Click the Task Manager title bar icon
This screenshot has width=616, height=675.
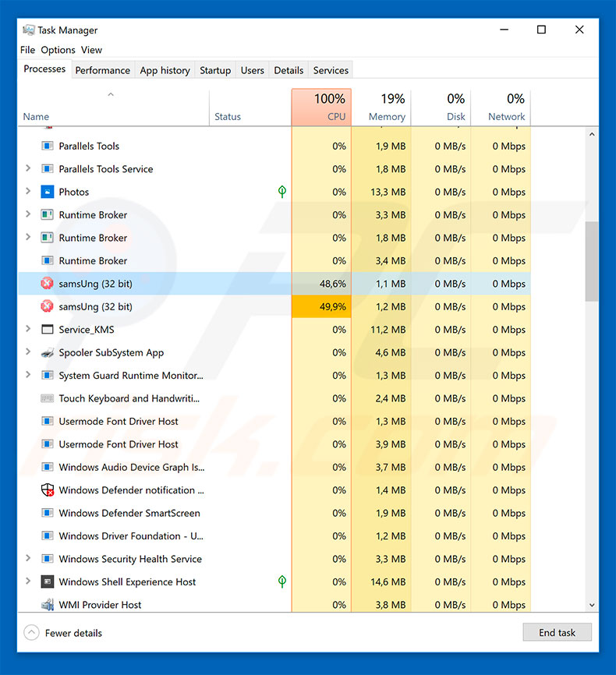tap(28, 30)
